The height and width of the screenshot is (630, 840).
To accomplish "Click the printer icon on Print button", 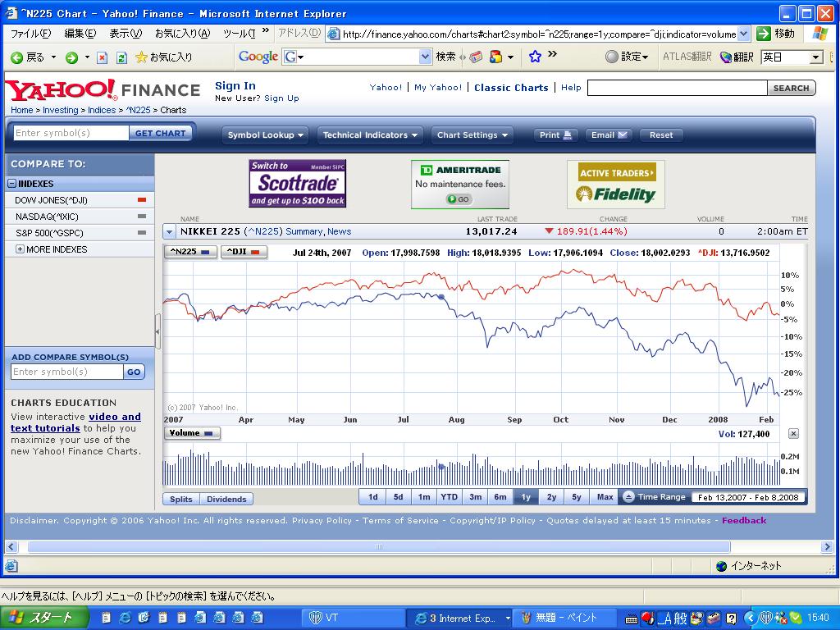I will pyautogui.click(x=568, y=135).
